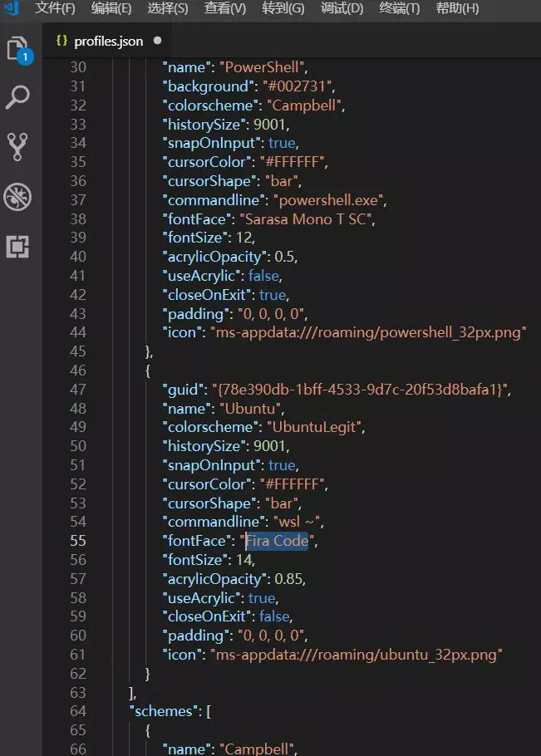This screenshot has height=756, width=541.
Task: Open the 终端(T) menu
Action: pyautogui.click(x=399, y=7)
